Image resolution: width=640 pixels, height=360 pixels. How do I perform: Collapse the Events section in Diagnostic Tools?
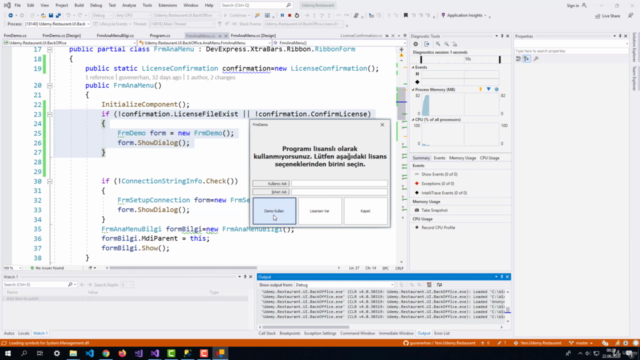[413, 67]
